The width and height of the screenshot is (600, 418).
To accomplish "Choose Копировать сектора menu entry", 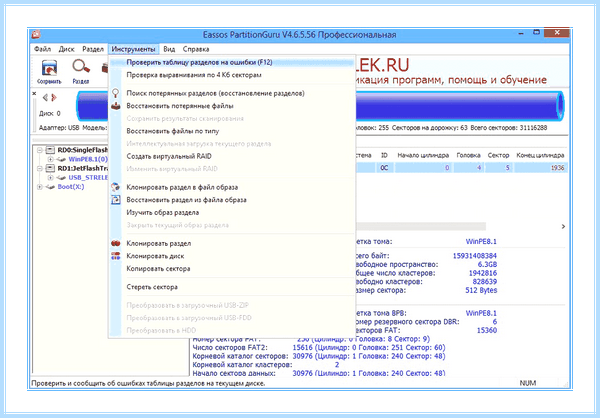I will click(x=232, y=269).
